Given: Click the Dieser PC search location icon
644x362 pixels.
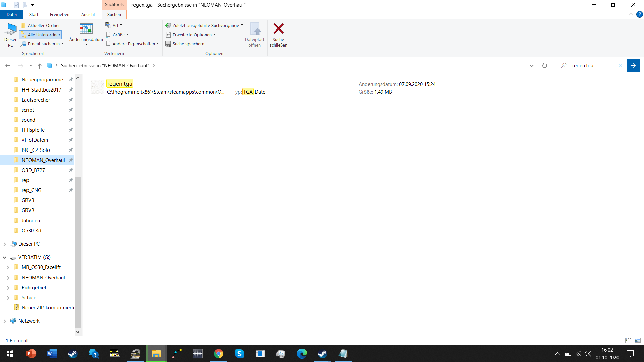Looking at the screenshot, I should click(10, 35).
